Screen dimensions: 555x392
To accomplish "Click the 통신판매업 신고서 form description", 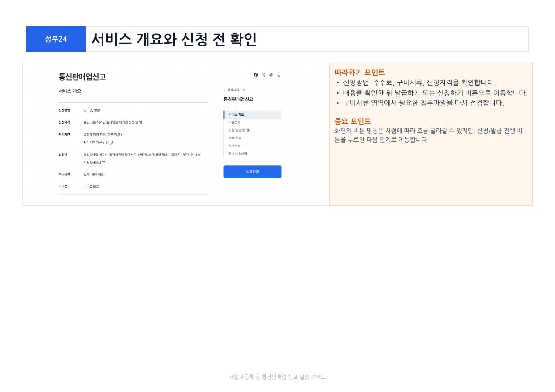I will click(x=142, y=155).
